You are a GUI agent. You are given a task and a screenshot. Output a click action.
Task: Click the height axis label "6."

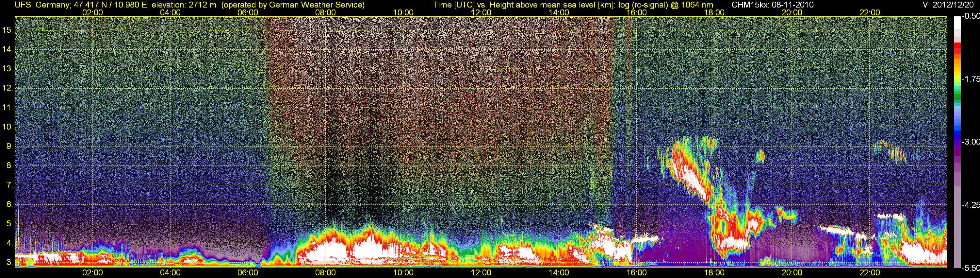(9, 204)
